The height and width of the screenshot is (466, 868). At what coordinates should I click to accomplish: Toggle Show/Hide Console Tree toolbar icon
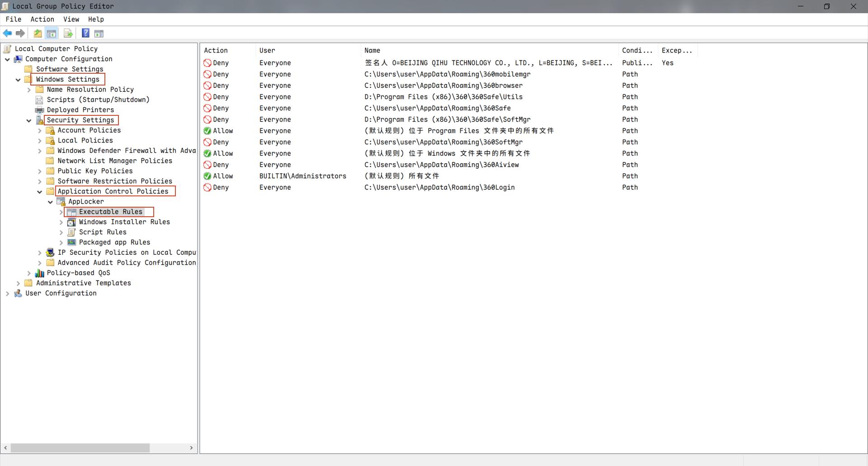[x=52, y=33]
